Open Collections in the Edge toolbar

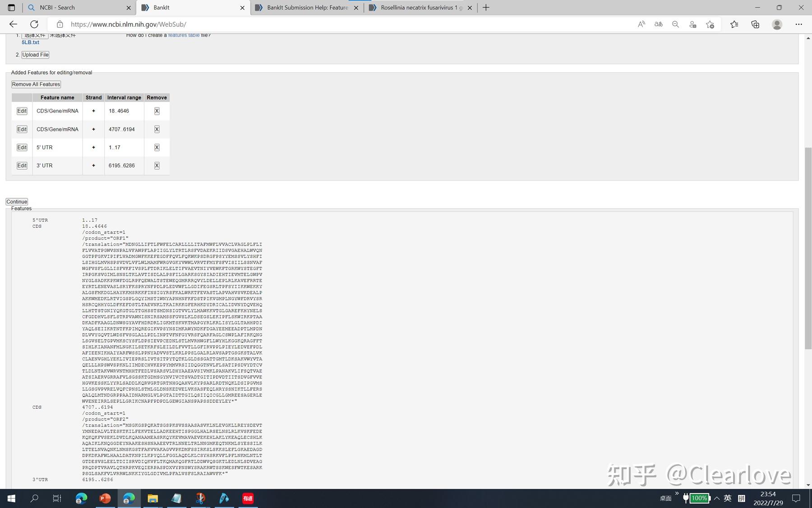pos(755,24)
